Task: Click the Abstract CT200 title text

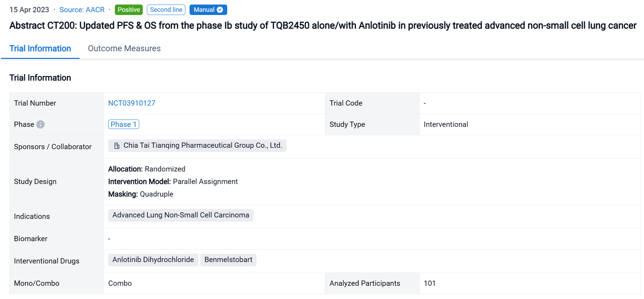Action: coord(323,26)
